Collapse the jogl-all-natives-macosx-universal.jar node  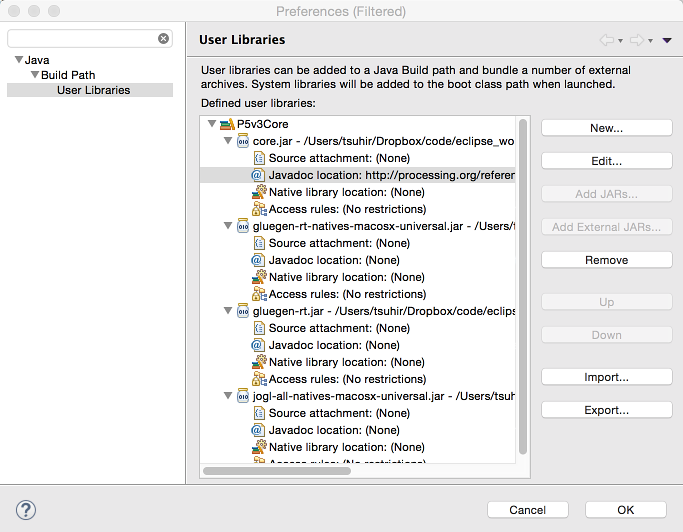(227, 396)
